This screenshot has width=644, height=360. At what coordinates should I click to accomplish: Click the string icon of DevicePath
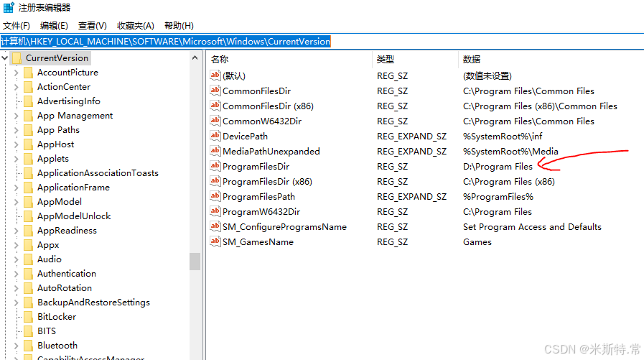coord(215,136)
